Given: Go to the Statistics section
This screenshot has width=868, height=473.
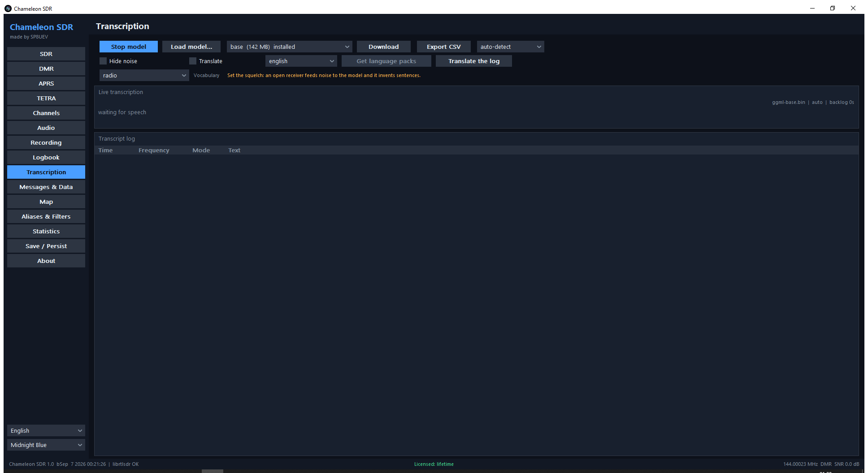Looking at the screenshot, I should tap(46, 231).
